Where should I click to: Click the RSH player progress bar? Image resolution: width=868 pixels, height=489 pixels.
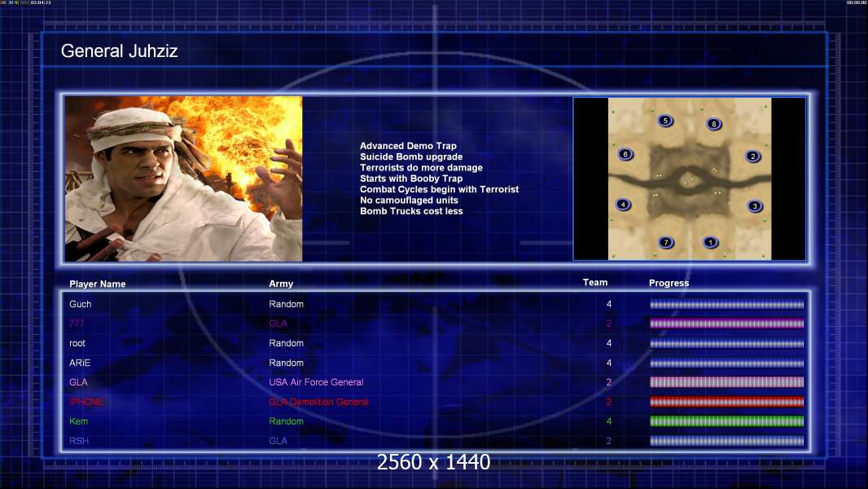coord(726,441)
